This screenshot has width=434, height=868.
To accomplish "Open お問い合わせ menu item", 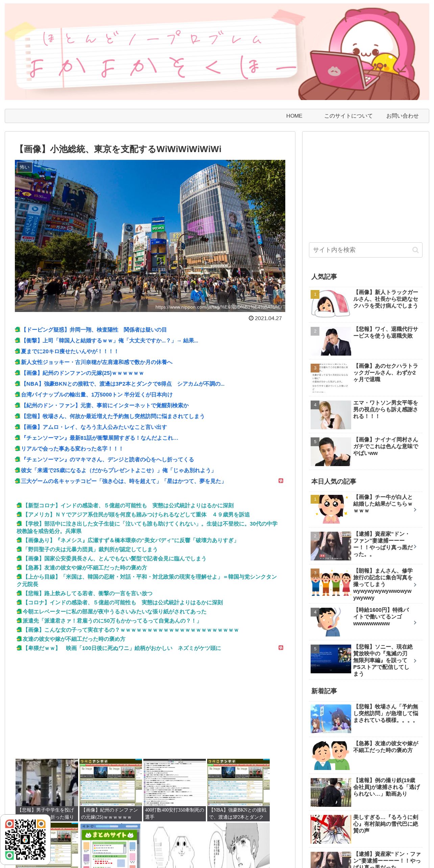I will (402, 116).
